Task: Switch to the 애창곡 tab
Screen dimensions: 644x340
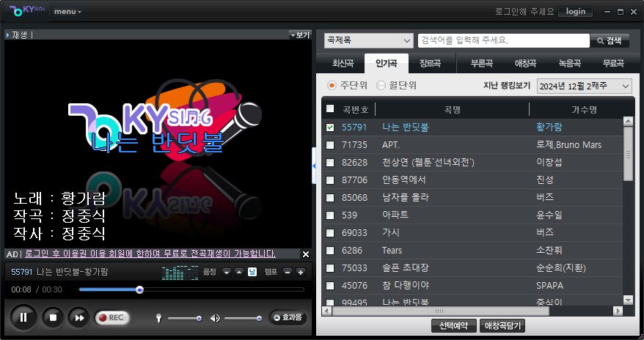Action: tap(525, 64)
